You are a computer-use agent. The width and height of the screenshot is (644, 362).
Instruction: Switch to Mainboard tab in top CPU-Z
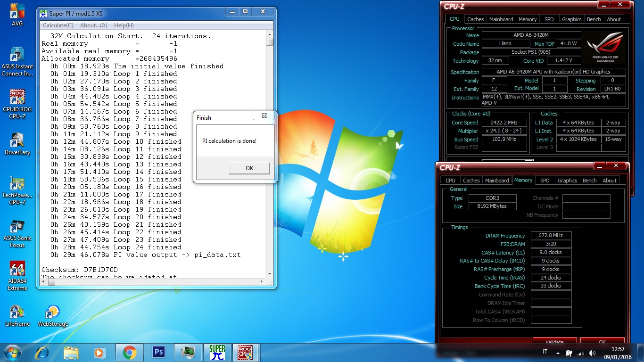point(501,19)
